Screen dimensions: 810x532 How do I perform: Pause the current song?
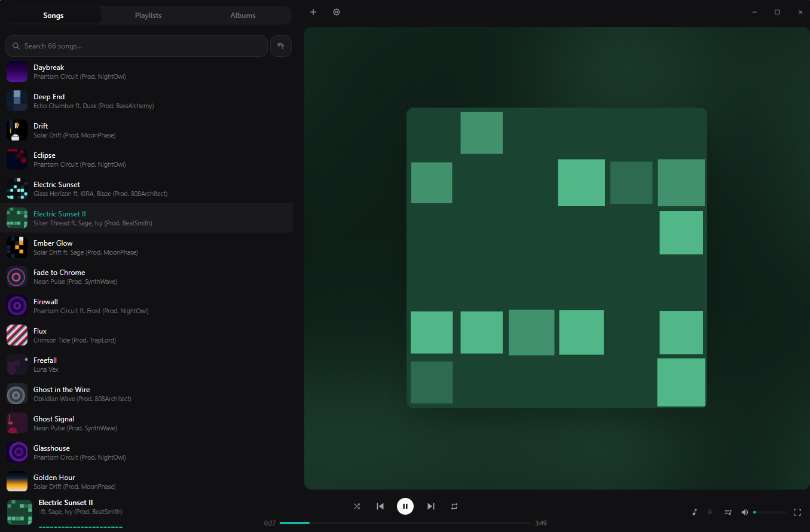(x=405, y=506)
